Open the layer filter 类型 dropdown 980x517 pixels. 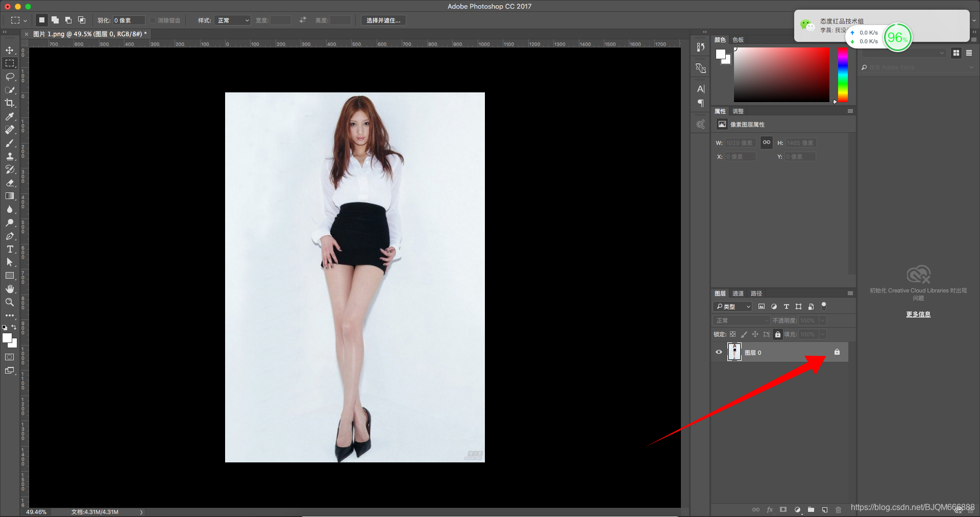point(732,306)
